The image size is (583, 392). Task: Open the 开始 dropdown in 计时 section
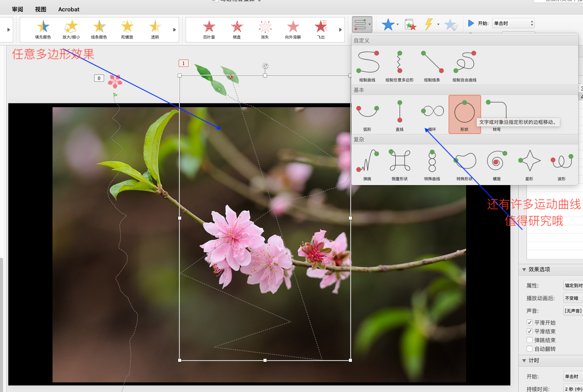coord(573,376)
